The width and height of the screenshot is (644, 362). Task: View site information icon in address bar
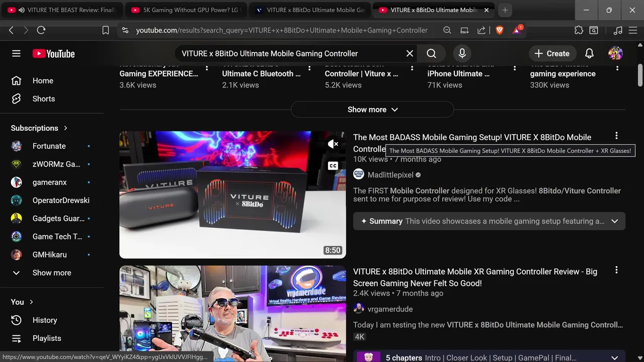click(125, 30)
